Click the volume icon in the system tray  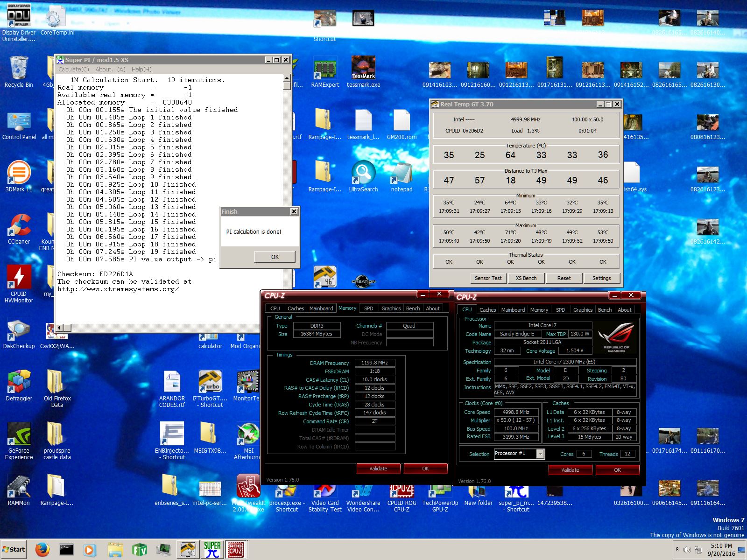(x=687, y=550)
